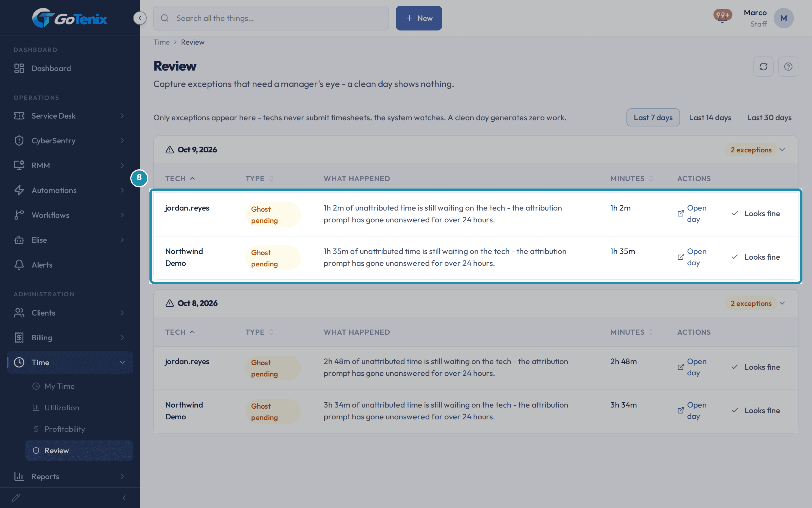This screenshot has width=812, height=508.
Task: Open the Profitability page
Action: [79, 429]
